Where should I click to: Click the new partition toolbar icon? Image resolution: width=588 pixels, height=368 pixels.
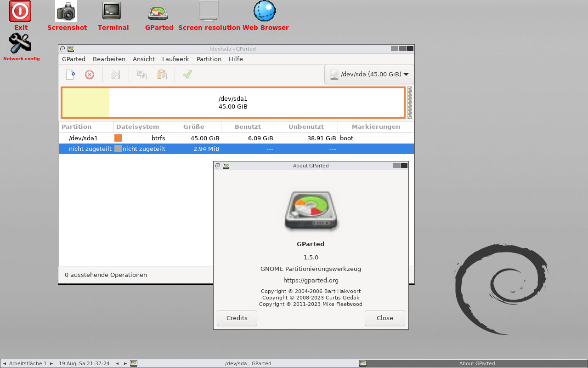tap(70, 75)
